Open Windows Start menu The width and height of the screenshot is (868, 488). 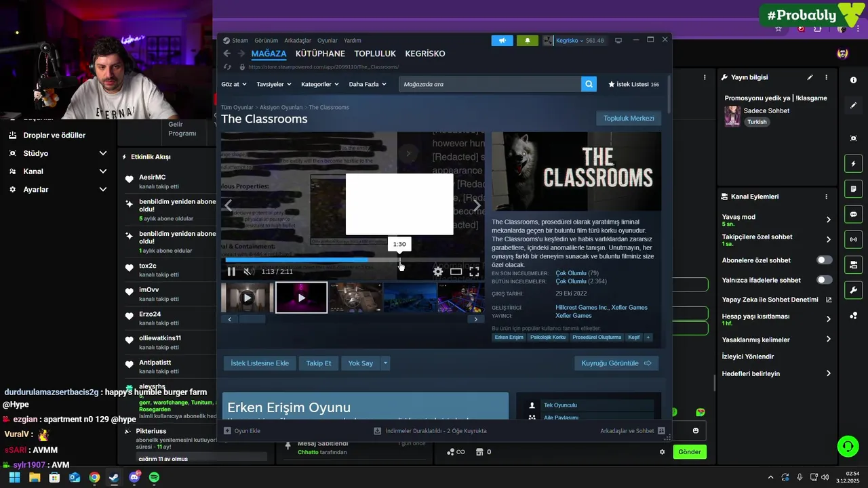14,477
